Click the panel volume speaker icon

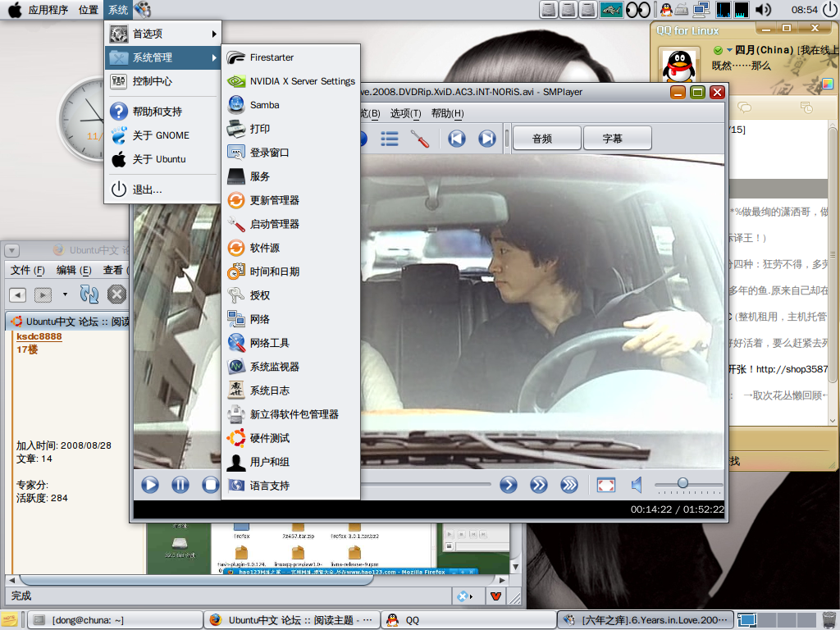(x=763, y=10)
